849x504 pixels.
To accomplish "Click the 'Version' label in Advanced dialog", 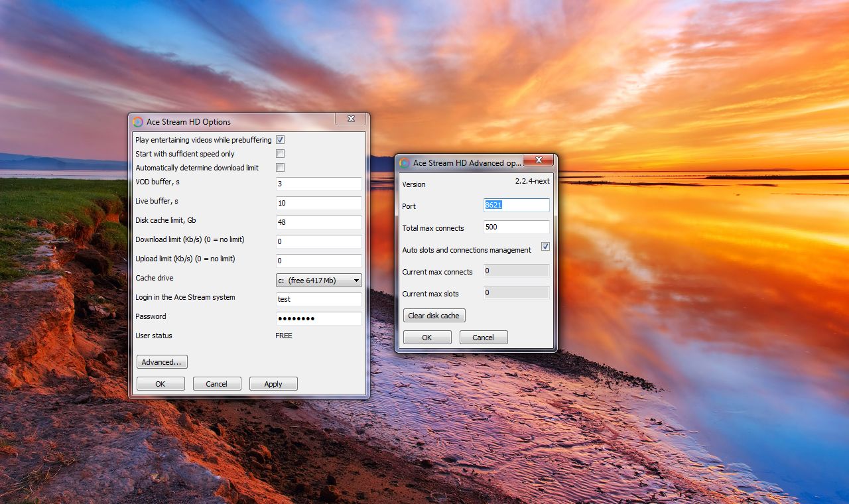I will (x=414, y=184).
